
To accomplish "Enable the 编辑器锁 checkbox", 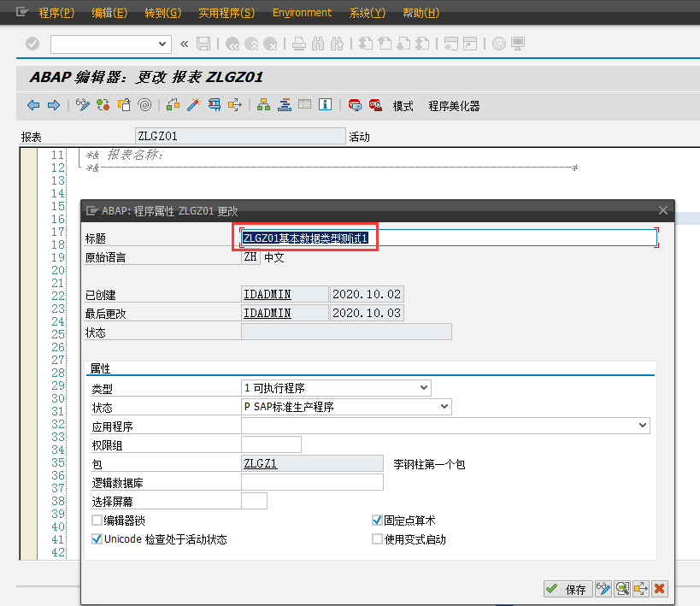I will (x=97, y=520).
